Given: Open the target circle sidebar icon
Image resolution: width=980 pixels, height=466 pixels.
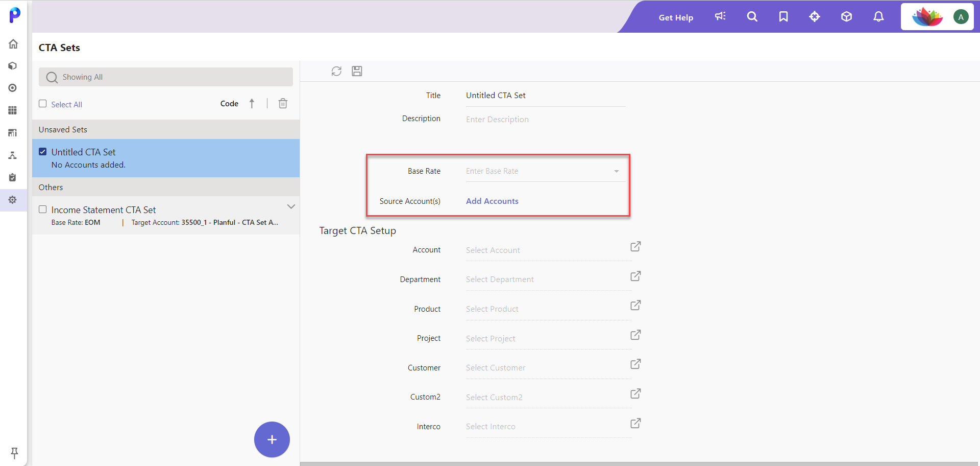Looking at the screenshot, I should click(x=13, y=88).
